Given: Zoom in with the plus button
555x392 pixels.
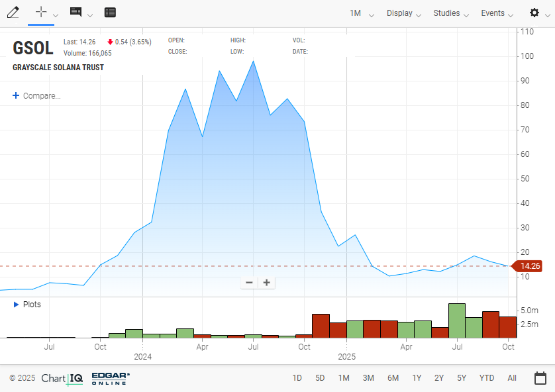Looking at the screenshot, I should (x=266, y=282).
